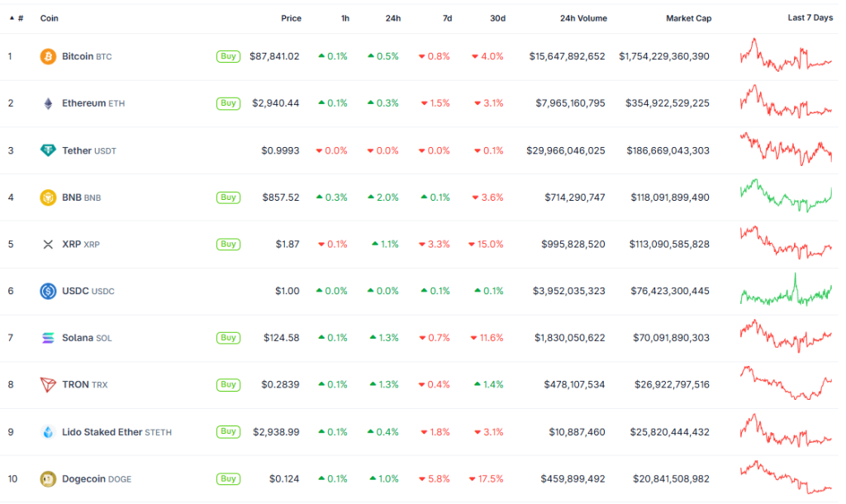Image resolution: width=846 pixels, height=504 pixels.
Task: Sort by the Price column header
Action: click(291, 18)
